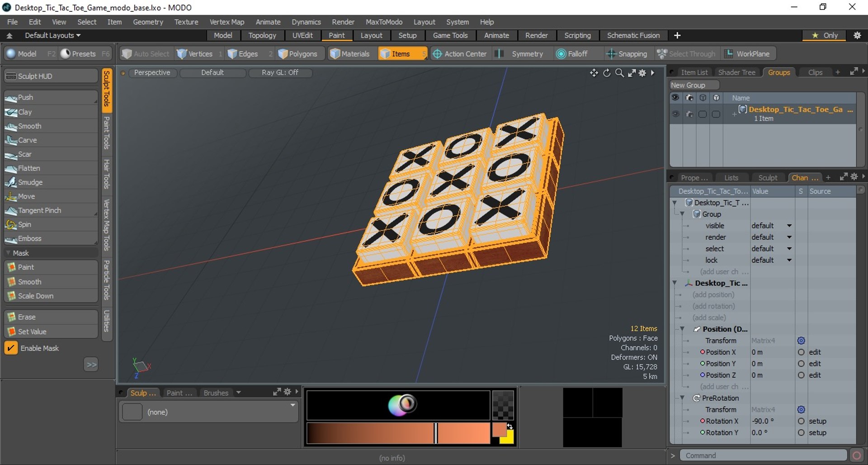Toggle the Only star button
Image resolution: width=868 pixels, height=465 pixels.
point(825,35)
